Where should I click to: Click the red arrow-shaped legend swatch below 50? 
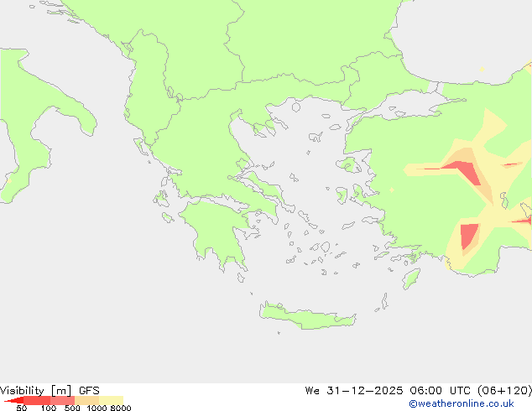15,400
